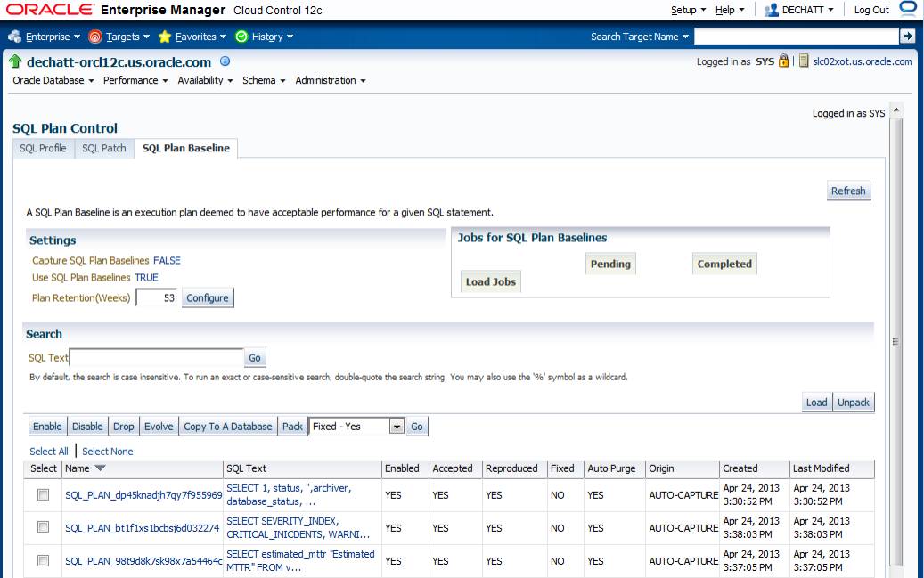Click the Unpack button
The image size is (924, 578).
click(x=854, y=402)
